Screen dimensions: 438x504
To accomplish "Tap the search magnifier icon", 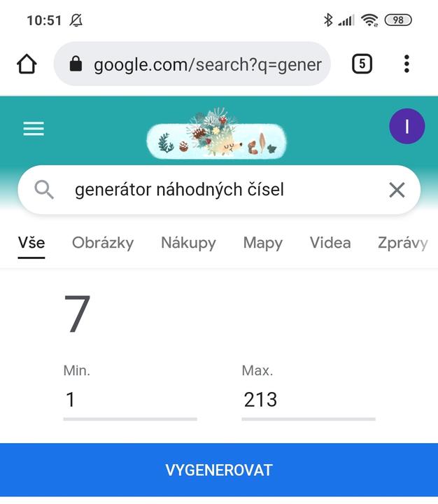I will (x=44, y=190).
